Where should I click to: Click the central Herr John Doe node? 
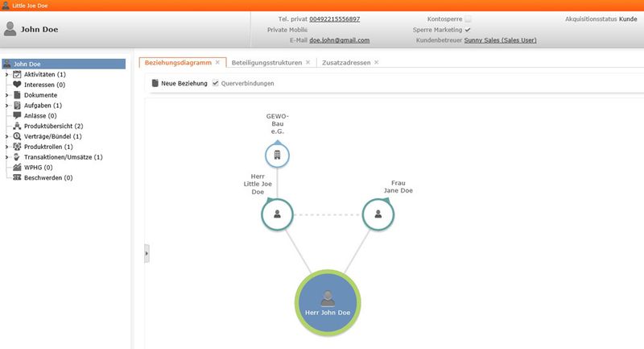coord(328,303)
